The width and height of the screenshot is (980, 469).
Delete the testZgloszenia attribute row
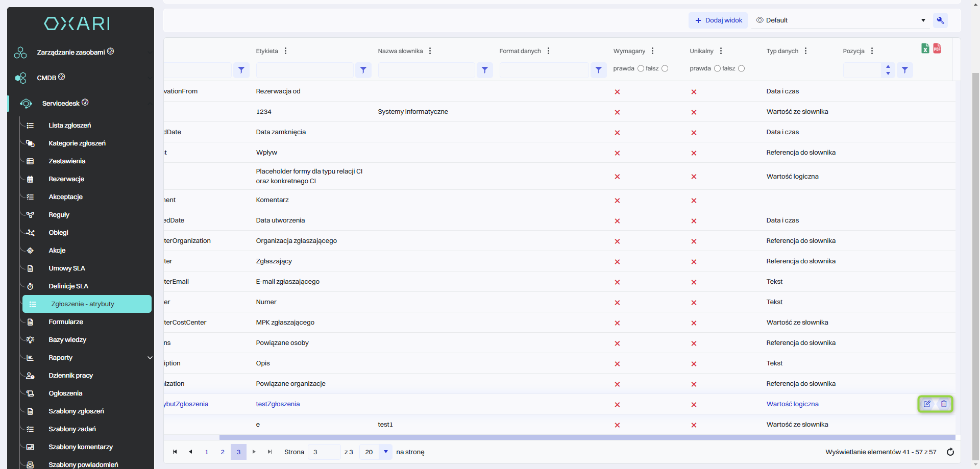point(944,404)
